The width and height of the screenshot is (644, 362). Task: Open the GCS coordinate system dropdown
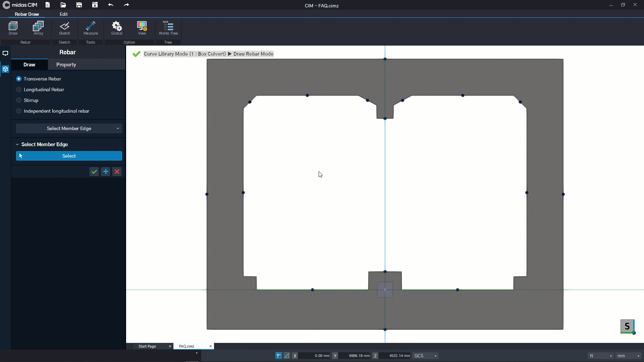click(x=425, y=356)
